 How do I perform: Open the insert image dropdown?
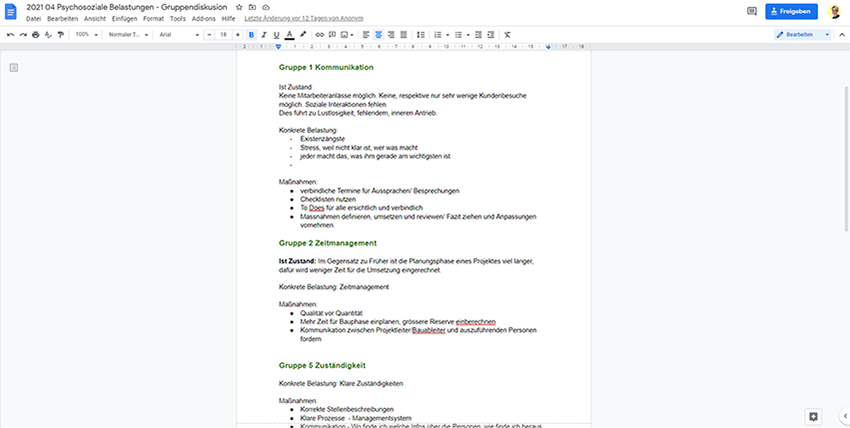347,35
